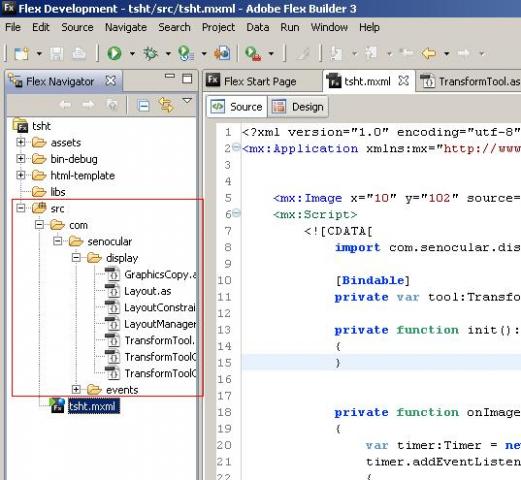This screenshot has height=480, width=521.
Task: Click the Forward navigation arrow icon
Action: point(463,53)
